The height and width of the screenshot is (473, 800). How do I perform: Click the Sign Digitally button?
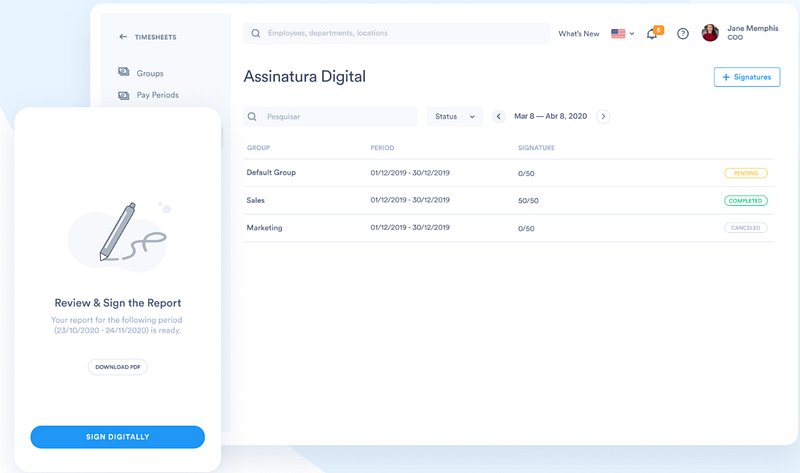[117, 437]
